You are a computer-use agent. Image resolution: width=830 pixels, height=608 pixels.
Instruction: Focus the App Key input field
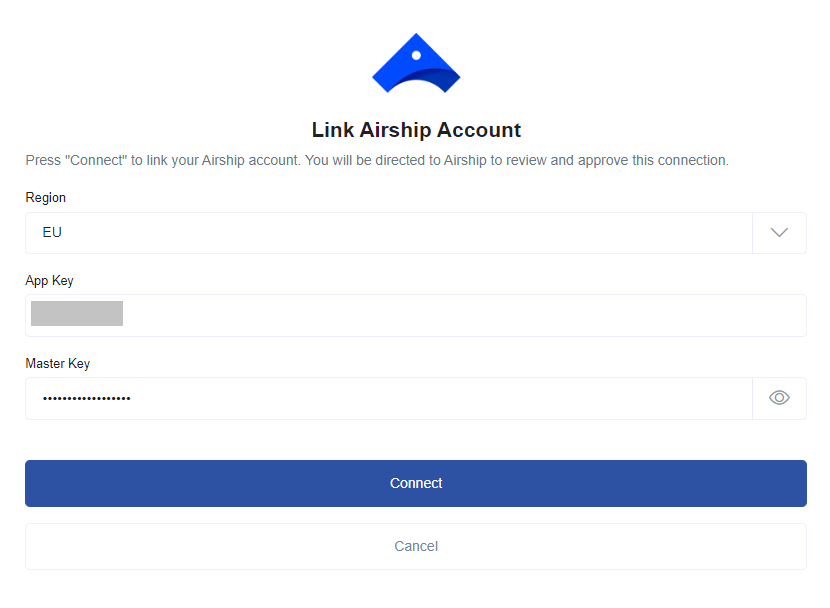point(400,315)
